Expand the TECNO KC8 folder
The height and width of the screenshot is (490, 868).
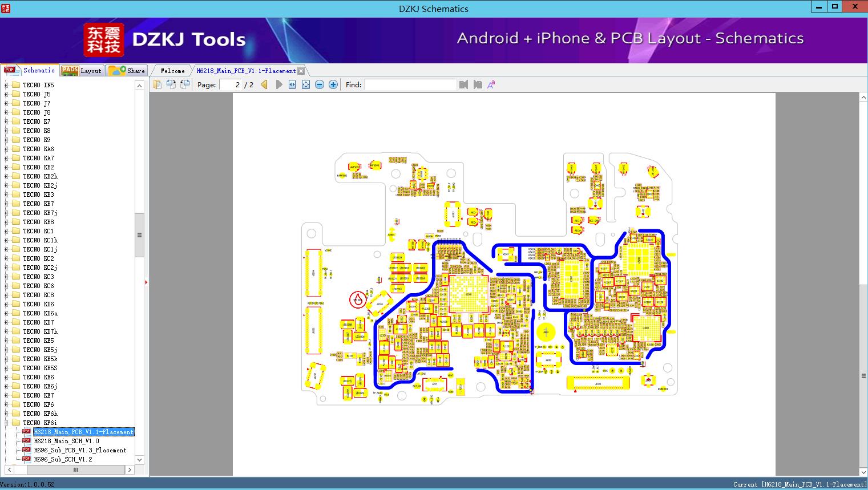tap(6, 295)
